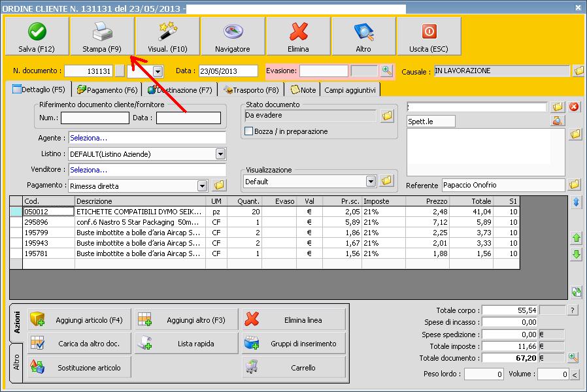Viewport: 587px width, 392px height.
Task: Click folder icon beside Visualizzazione dropdown
Action: [x=387, y=181]
